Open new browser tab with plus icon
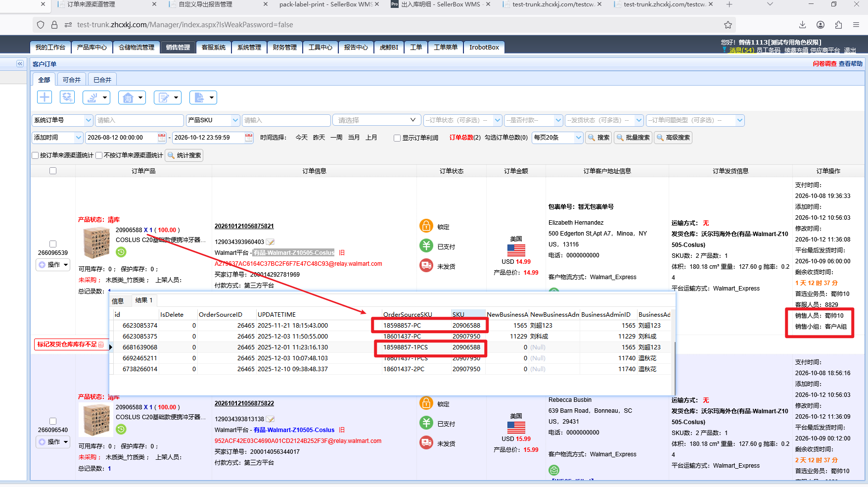 coord(729,4)
